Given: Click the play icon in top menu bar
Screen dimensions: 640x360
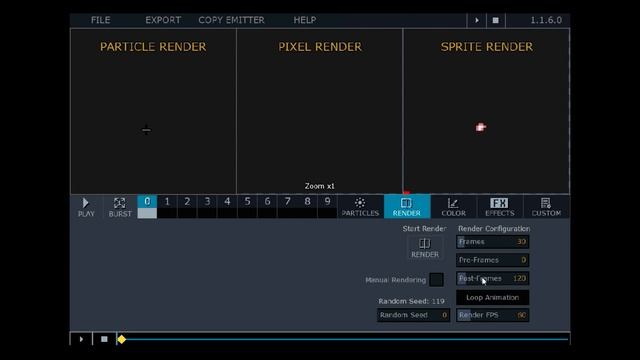Looking at the screenshot, I should coord(476,20).
